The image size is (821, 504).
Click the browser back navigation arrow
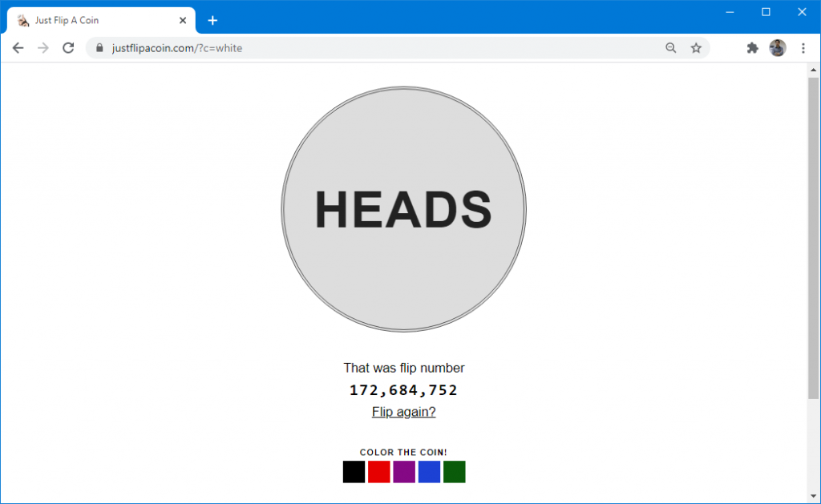point(18,47)
